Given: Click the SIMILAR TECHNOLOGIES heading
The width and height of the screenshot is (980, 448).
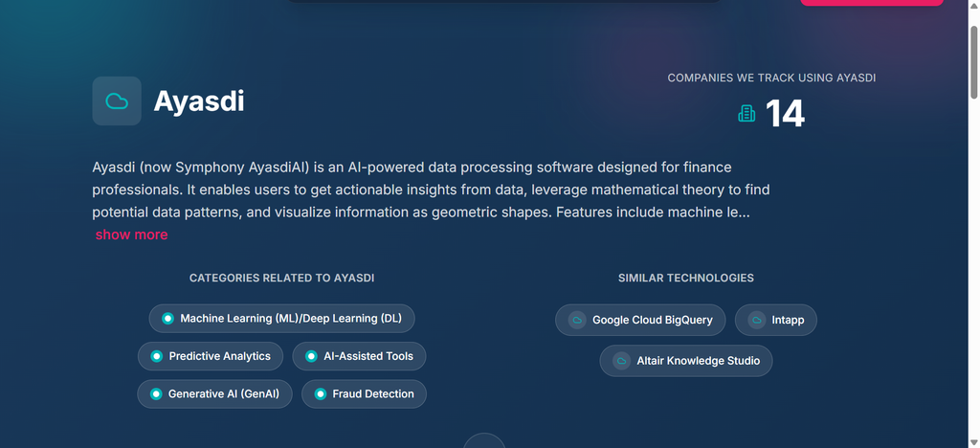Looking at the screenshot, I should click(686, 278).
